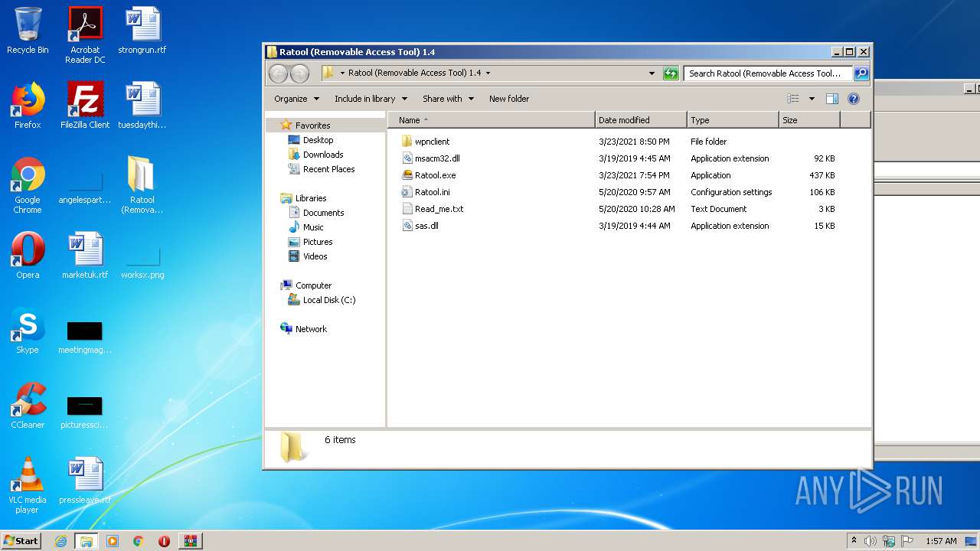The image size is (980, 551).
Task: Launch Firefox from the desktop
Action: [28, 106]
